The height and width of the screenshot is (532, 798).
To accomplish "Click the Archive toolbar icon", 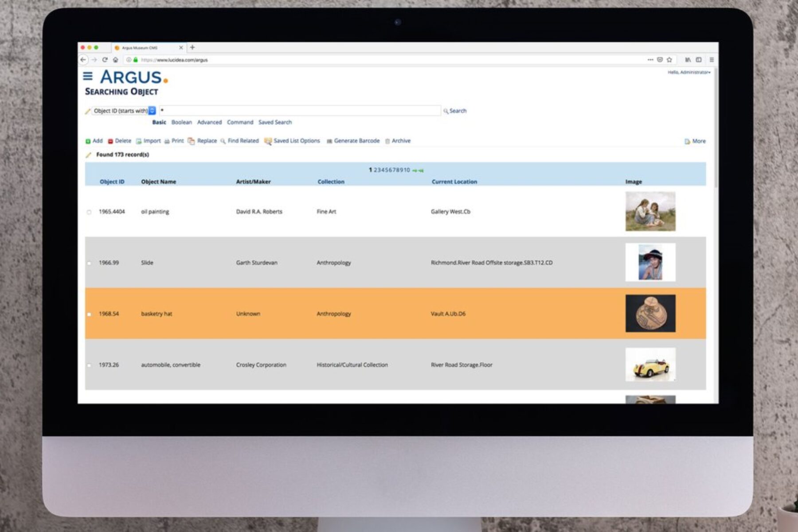I will click(x=387, y=141).
